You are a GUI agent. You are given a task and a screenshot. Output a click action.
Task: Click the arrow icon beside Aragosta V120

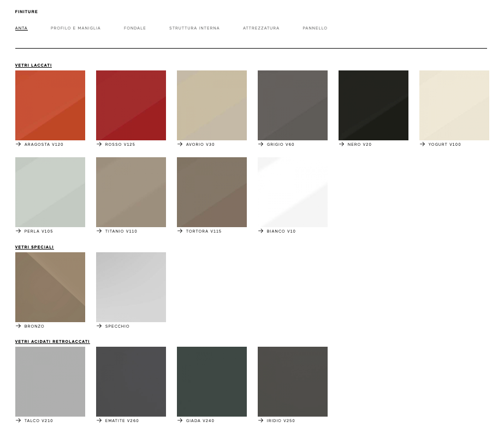point(19,144)
